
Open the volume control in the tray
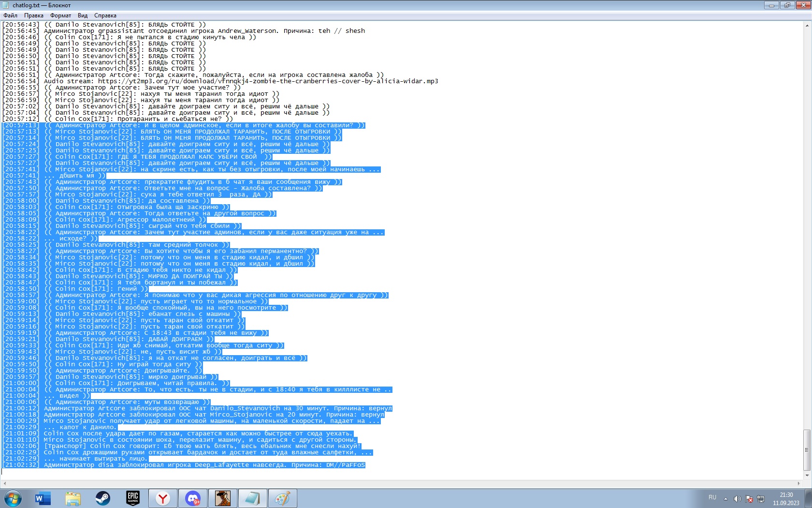click(737, 499)
